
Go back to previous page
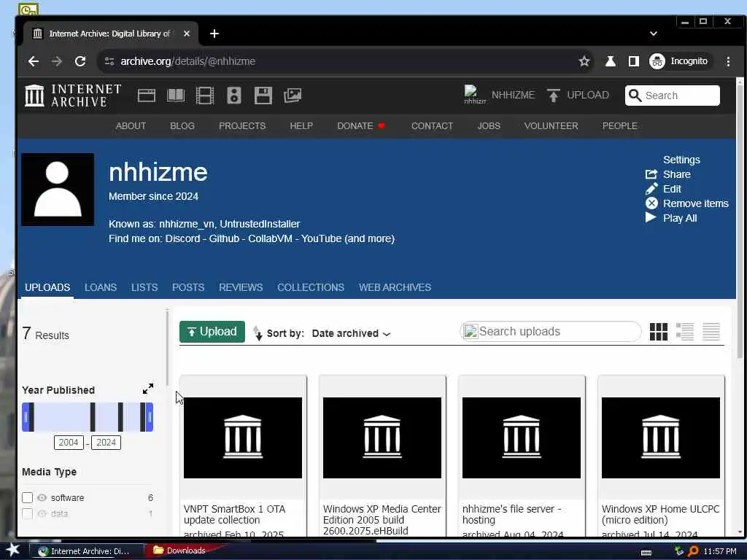pos(34,61)
